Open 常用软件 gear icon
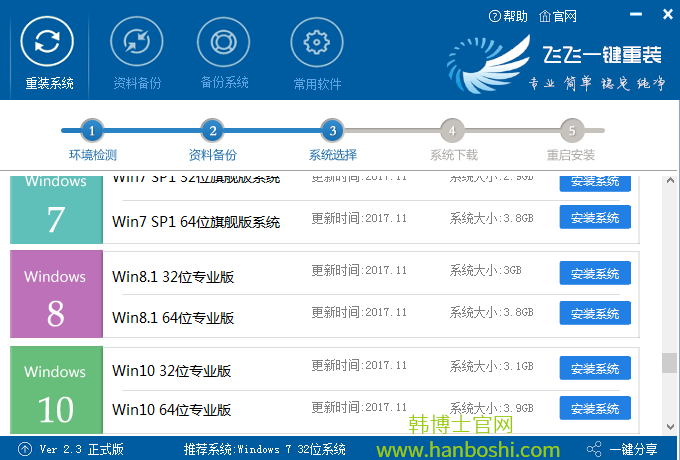The height and width of the screenshot is (460, 680). click(x=317, y=43)
